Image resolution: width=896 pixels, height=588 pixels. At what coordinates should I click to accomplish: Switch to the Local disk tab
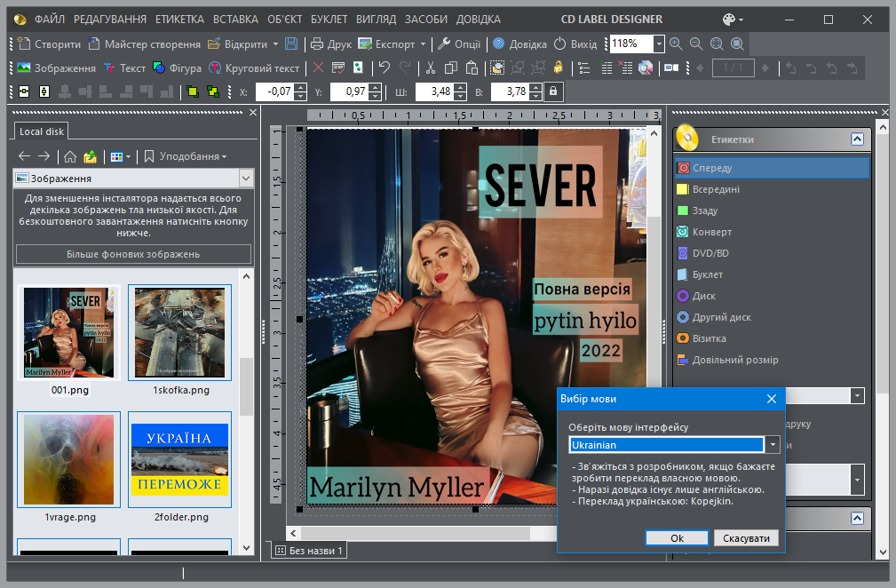click(x=41, y=131)
